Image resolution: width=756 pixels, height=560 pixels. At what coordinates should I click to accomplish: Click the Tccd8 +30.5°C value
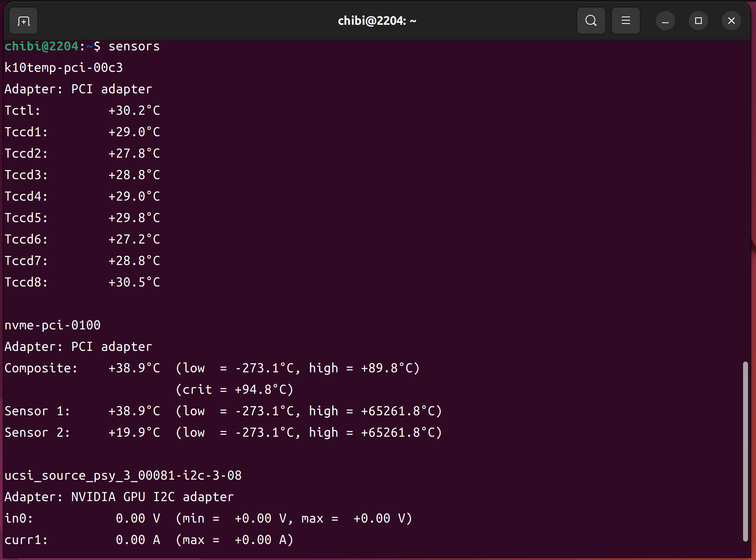coord(134,282)
